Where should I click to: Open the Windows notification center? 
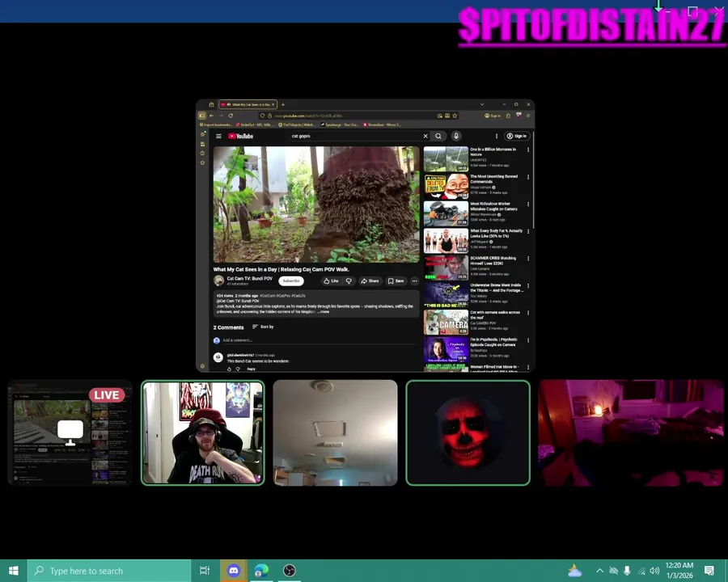click(709, 571)
